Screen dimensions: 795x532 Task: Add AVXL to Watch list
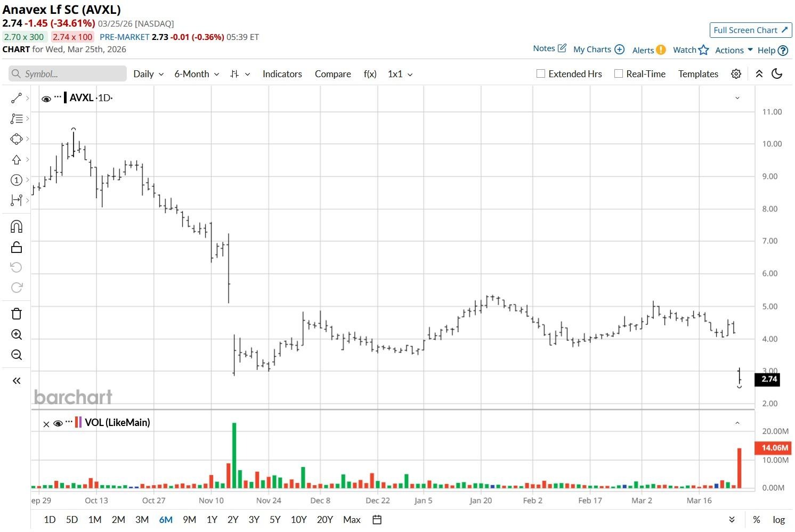point(691,50)
